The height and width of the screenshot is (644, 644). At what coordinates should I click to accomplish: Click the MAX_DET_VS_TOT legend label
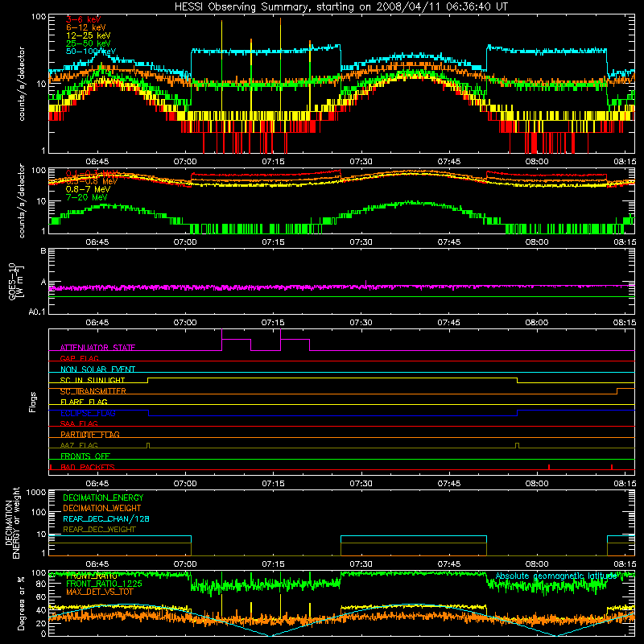coord(100,592)
